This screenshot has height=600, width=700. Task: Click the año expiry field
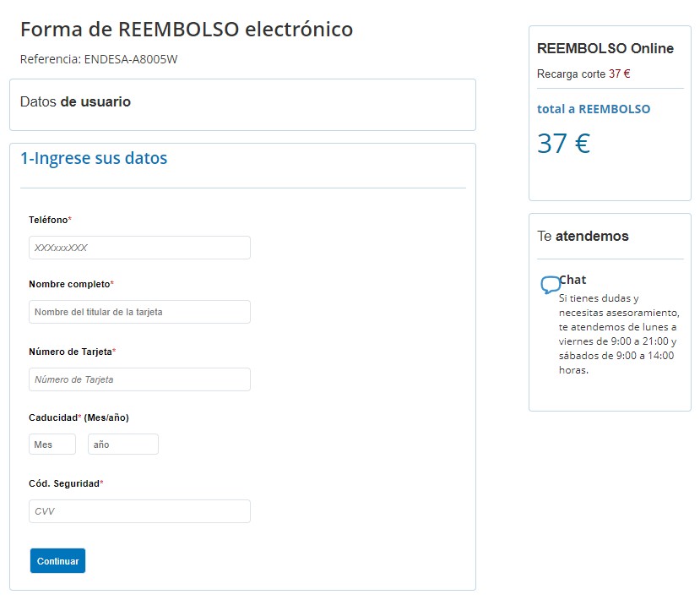pos(123,444)
